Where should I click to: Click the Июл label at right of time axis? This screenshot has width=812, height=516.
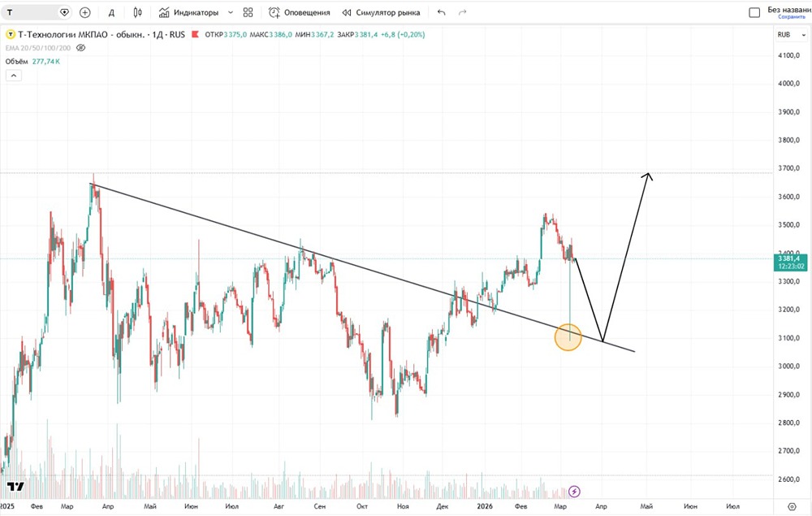(732, 506)
